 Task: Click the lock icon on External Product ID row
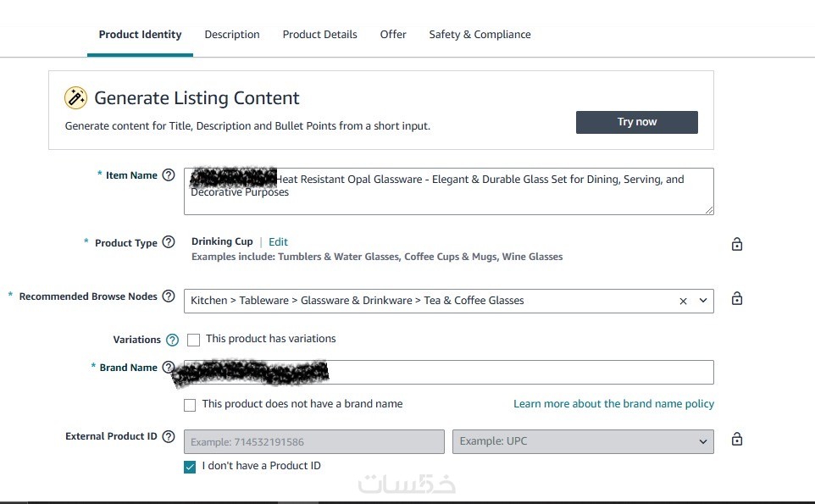(737, 440)
